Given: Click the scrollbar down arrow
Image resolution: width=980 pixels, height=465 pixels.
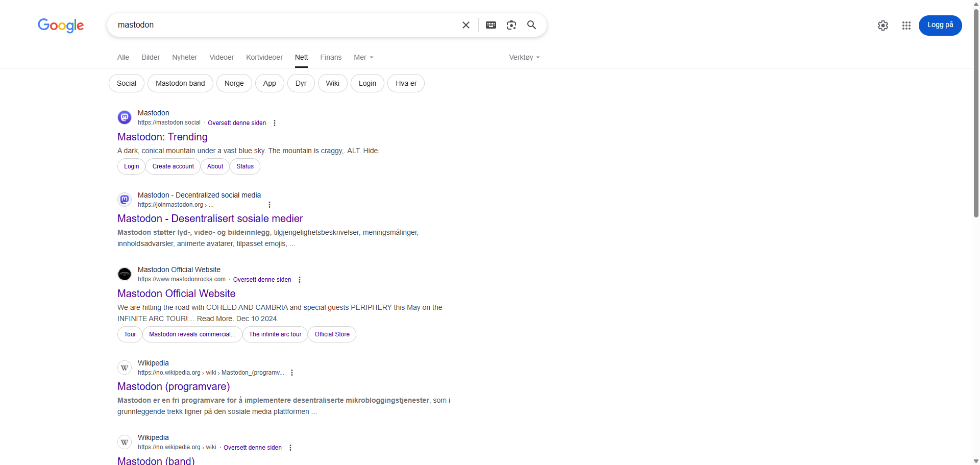Looking at the screenshot, I should 976,461.
